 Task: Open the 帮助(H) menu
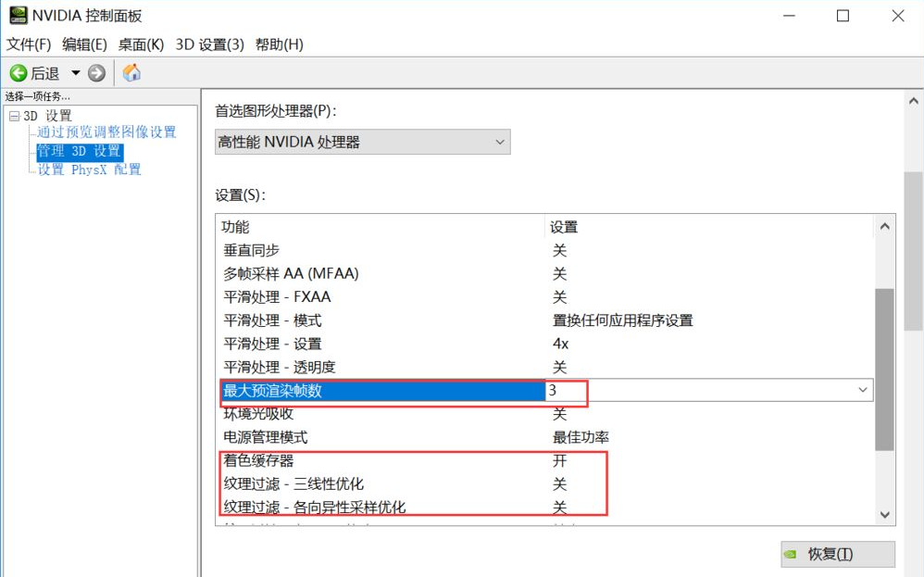(280, 44)
